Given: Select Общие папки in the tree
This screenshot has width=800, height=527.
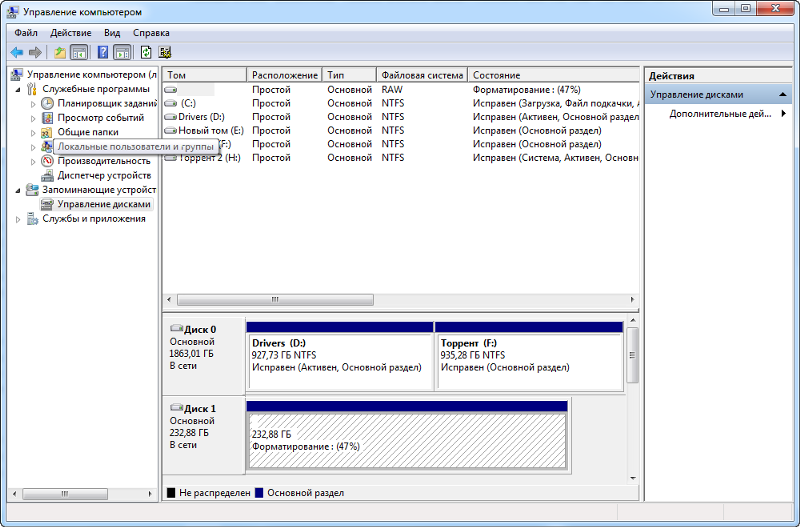Looking at the screenshot, I should click(x=88, y=132).
